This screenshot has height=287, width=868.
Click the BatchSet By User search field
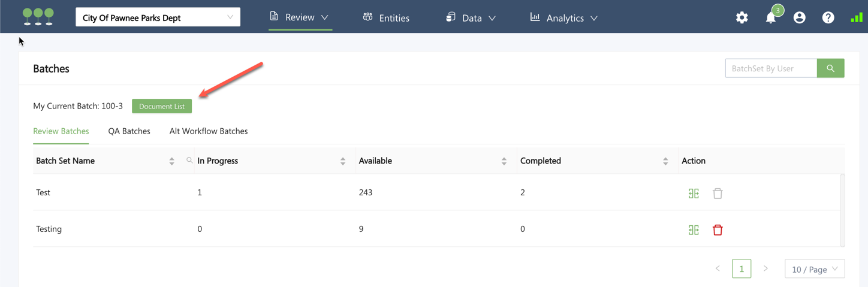770,68
